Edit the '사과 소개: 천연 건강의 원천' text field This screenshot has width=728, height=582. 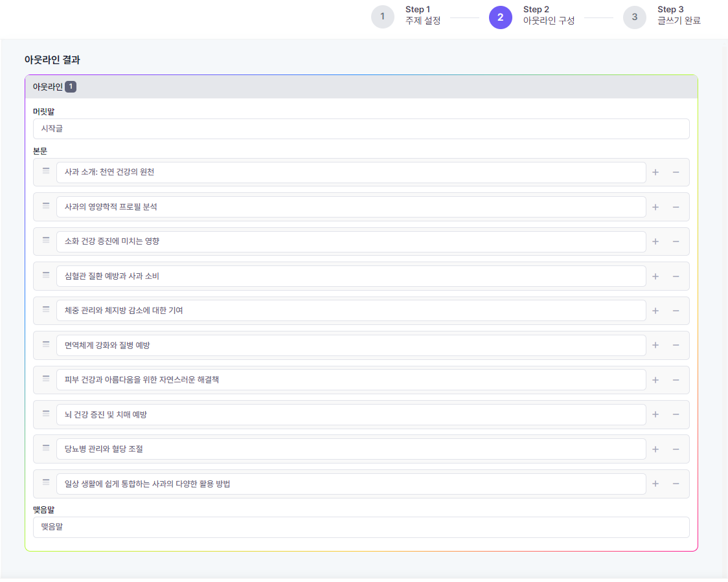point(351,172)
